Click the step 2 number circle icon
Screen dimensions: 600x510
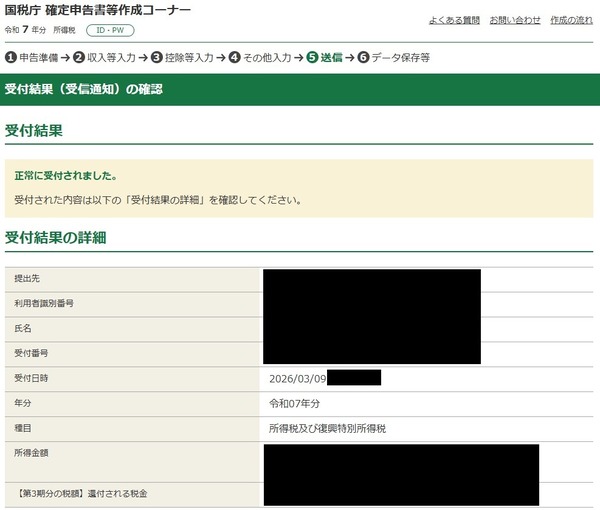coord(79,58)
